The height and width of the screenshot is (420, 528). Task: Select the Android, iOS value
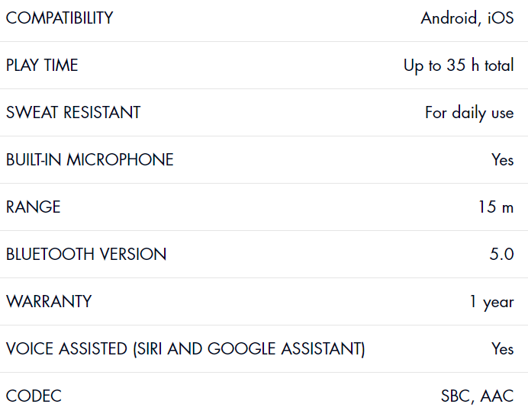(x=468, y=18)
